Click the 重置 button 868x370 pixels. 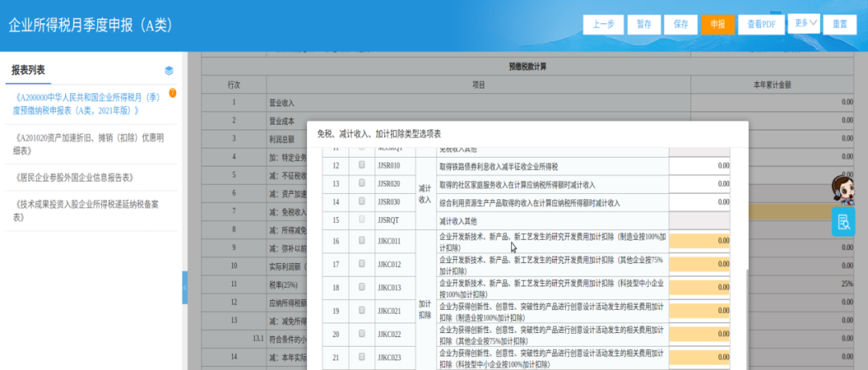pyautogui.click(x=839, y=24)
